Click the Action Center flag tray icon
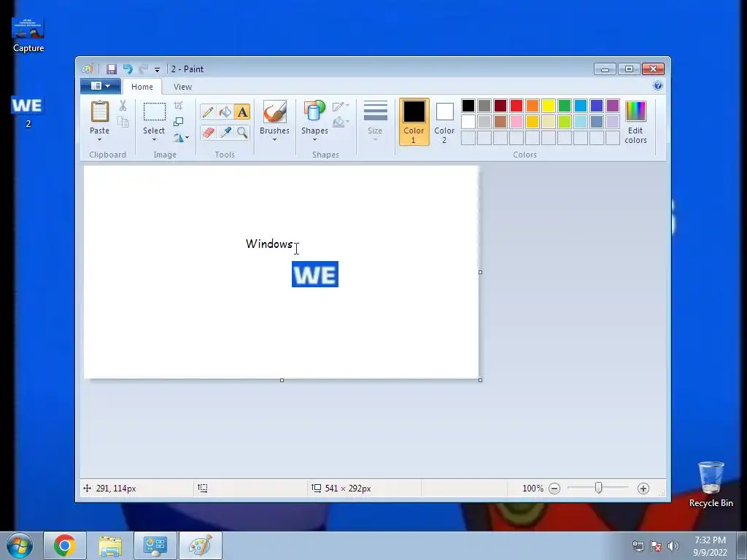Screen dimensions: 747x560 [x=656, y=546]
